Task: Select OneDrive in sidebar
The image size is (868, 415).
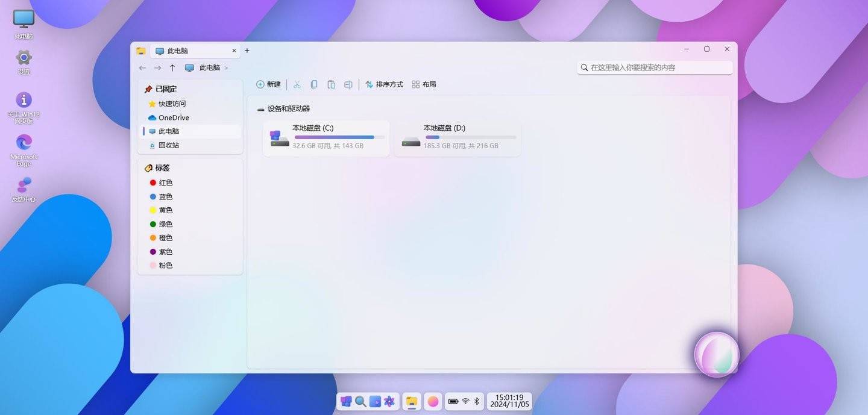Action: (190, 117)
